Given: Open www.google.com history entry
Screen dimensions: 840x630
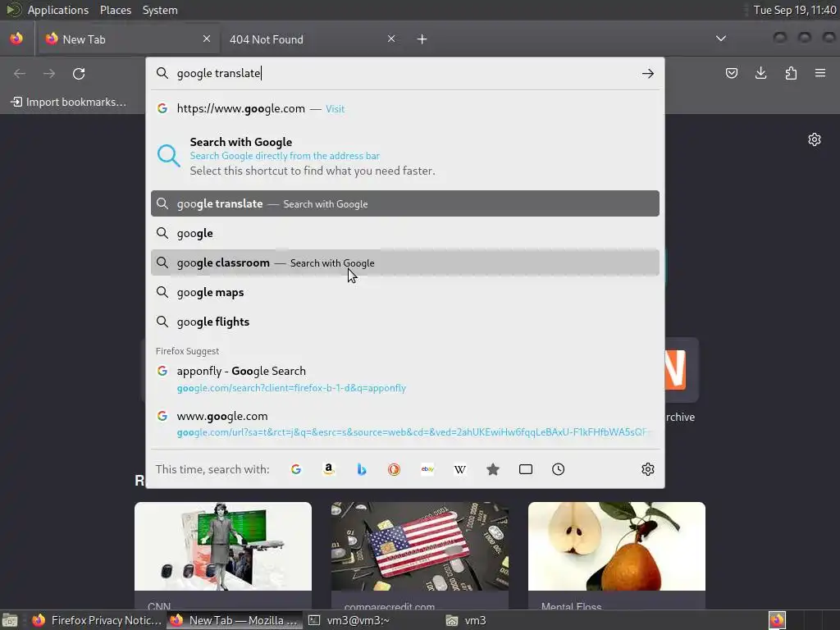Looking at the screenshot, I should click(405, 424).
